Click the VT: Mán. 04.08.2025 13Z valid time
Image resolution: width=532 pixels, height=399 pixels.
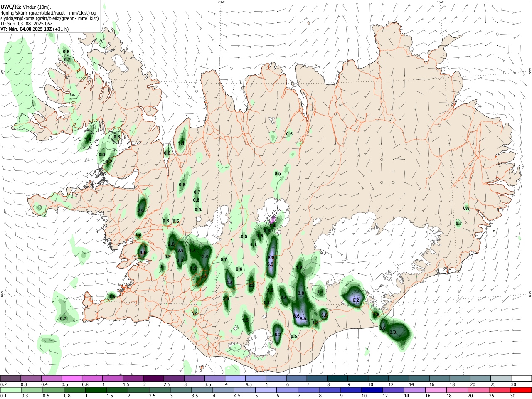[x=26, y=29]
